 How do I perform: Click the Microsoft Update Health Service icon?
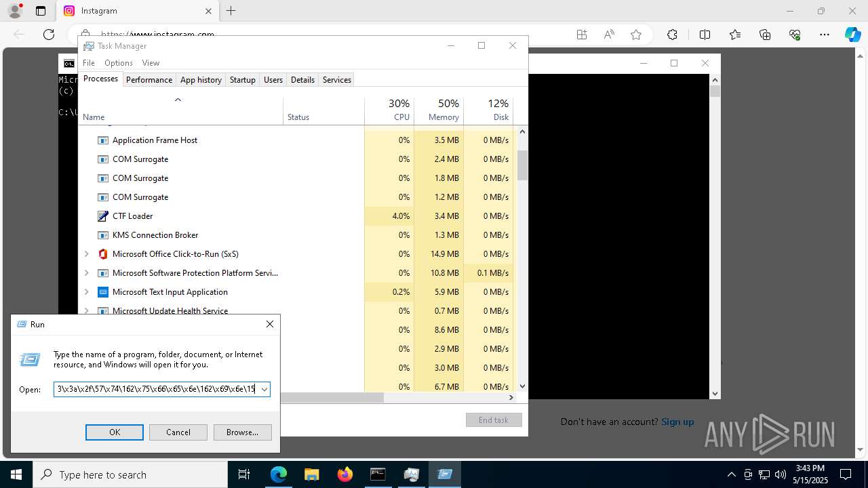tap(103, 311)
